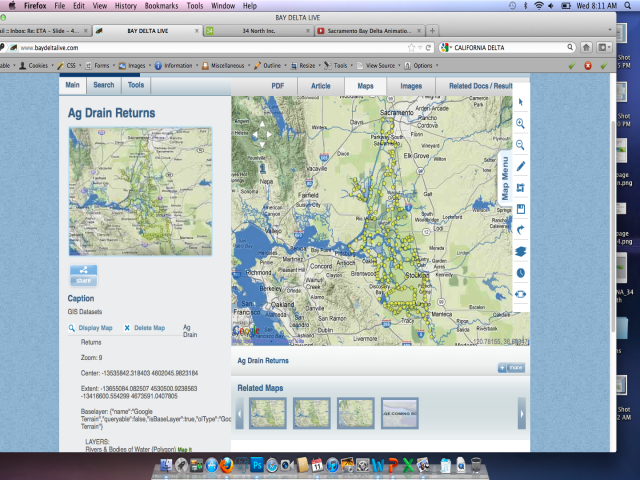640x480 pixels.
Task: Switch to the Related Docs tab
Action: tap(480, 86)
